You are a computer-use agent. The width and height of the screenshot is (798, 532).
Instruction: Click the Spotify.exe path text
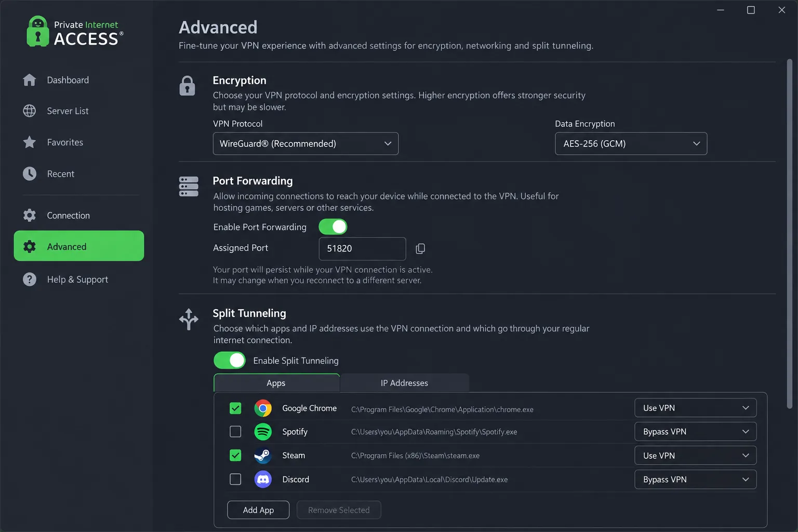click(x=434, y=432)
